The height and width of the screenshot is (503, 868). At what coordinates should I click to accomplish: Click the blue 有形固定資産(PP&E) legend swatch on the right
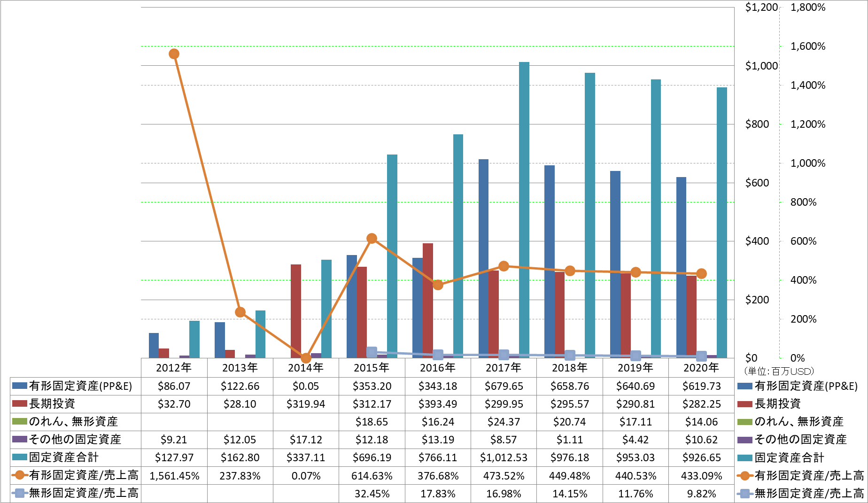pyautogui.click(x=745, y=386)
